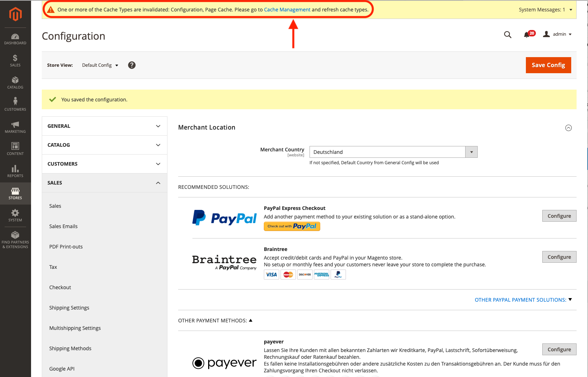Configure the payever payment method

(559, 350)
